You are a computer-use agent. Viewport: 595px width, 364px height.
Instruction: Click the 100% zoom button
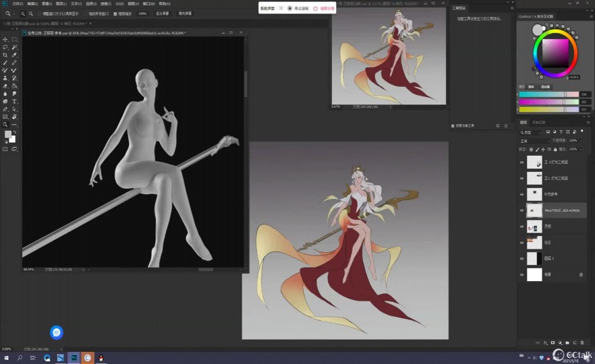point(142,13)
